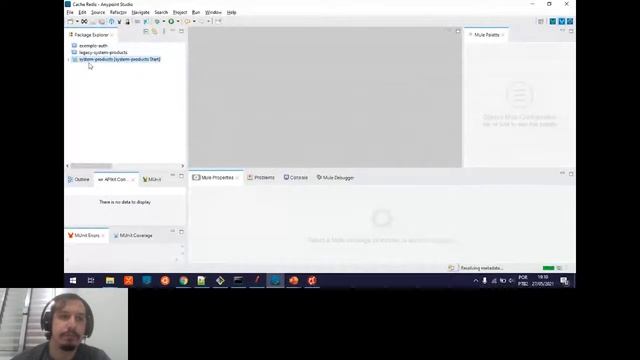Screen dimensions: 640x360
Task: Open the Windows Start menu
Action: 73,281
